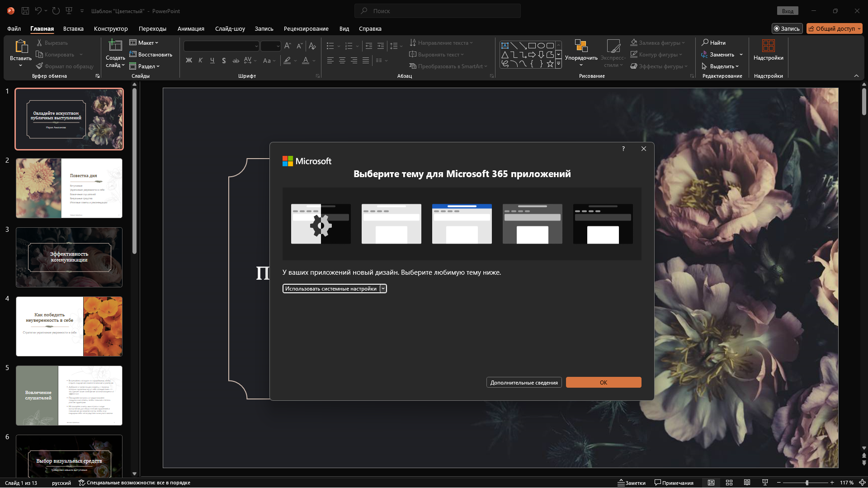This screenshot has height=488, width=868.
Task: Open the font size combo box
Action: 271,46
